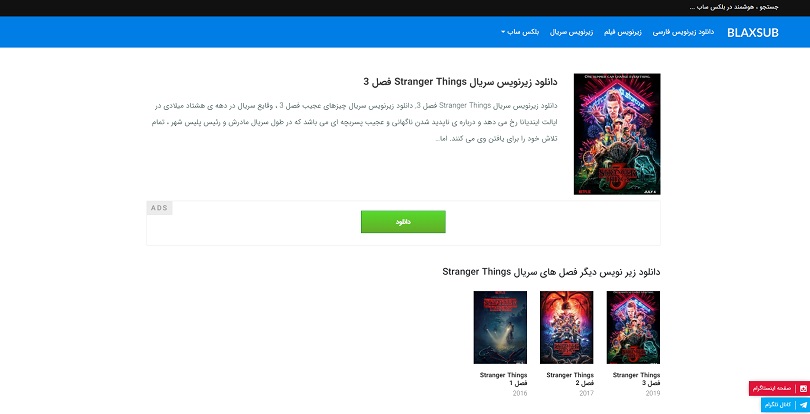This screenshot has width=810, height=414.
Task: Open the Stranger Things فصل 2 title link
Action: 570,379
